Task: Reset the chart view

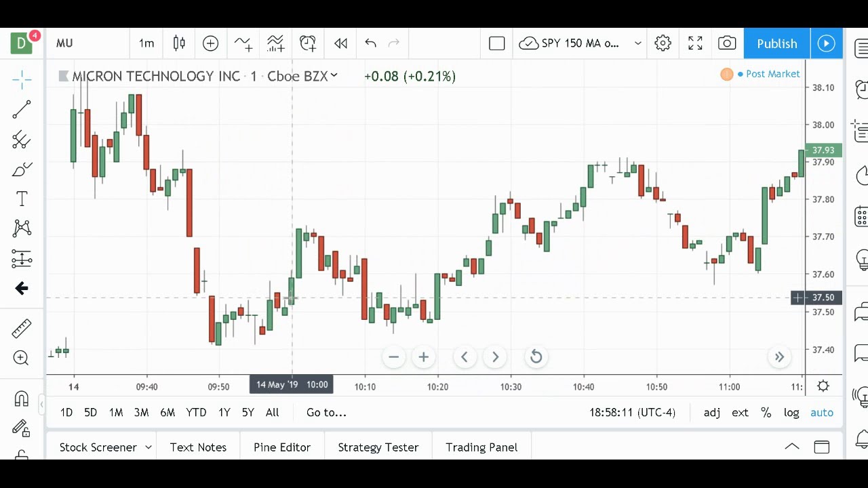Action: click(536, 357)
